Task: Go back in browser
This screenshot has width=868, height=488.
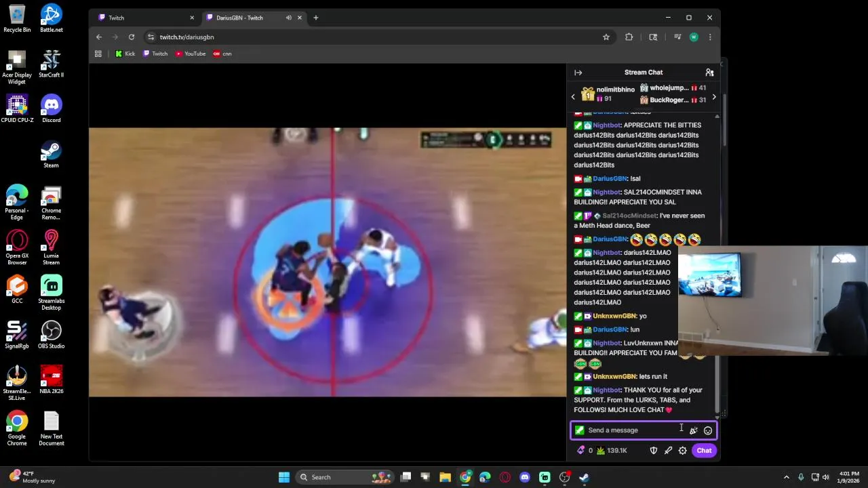Action: point(99,37)
